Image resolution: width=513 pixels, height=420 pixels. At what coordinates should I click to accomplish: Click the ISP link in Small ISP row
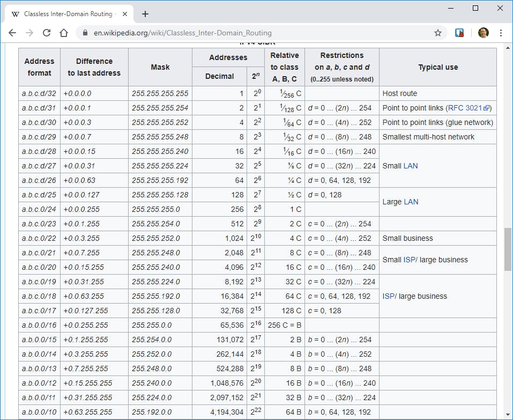(409, 260)
